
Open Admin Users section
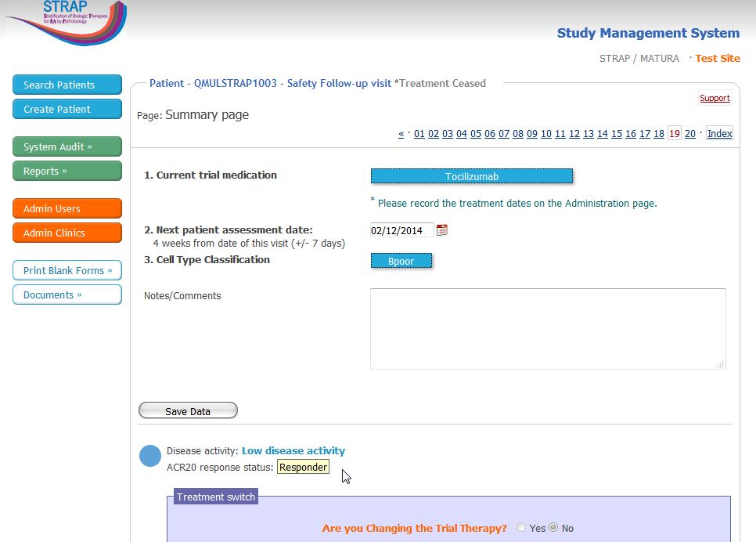pos(67,208)
